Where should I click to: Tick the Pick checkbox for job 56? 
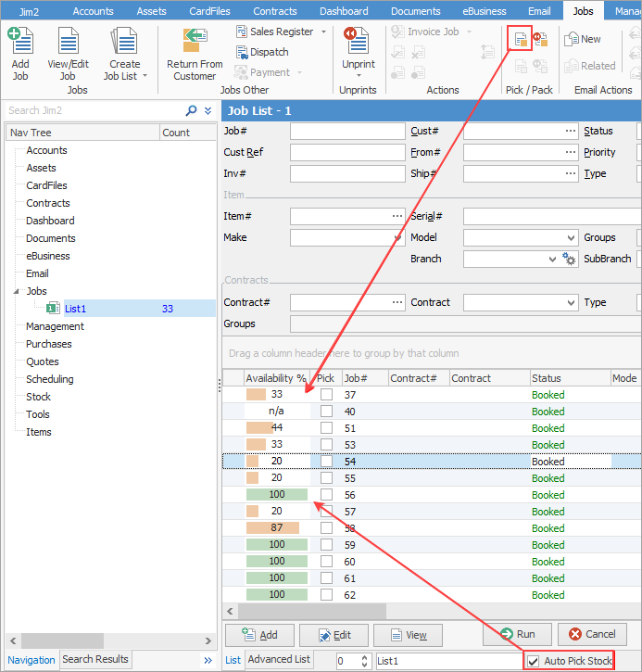(326, 495)
